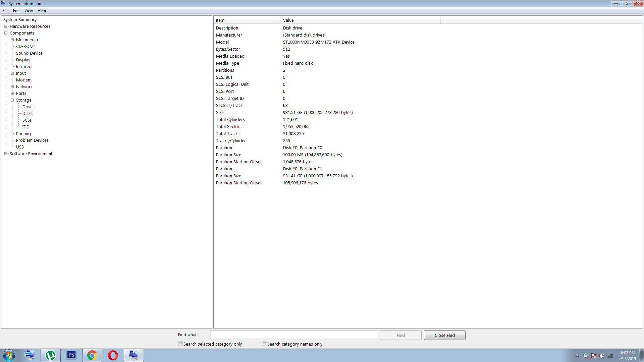
Task: Open Opera browser from the taskbar
Action: click(113, 355)
